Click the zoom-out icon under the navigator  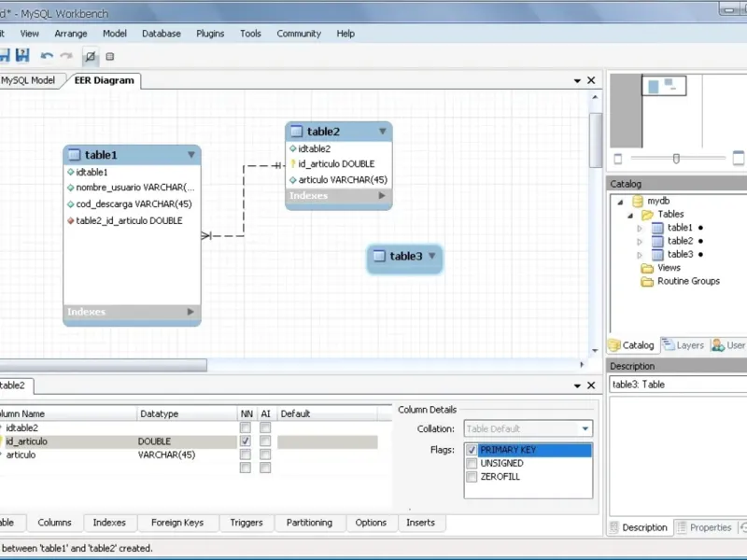[617, 159]
